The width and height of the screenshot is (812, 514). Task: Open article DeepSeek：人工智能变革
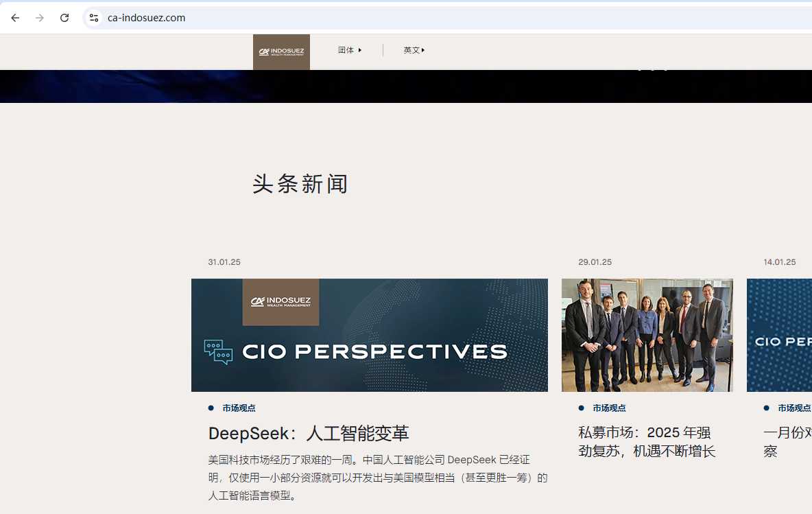coord(309,433)
